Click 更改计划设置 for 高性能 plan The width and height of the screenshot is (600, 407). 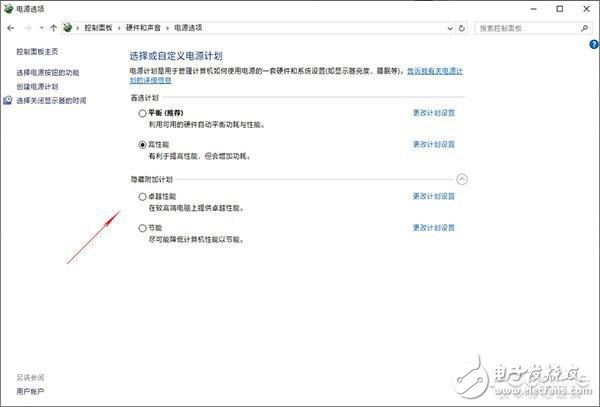tap(434, 144)
